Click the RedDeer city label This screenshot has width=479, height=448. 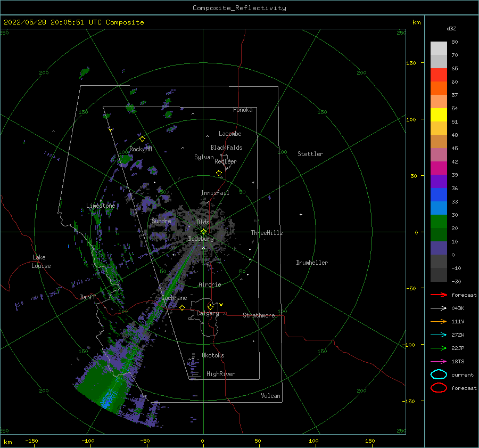[x=226, y=161]
